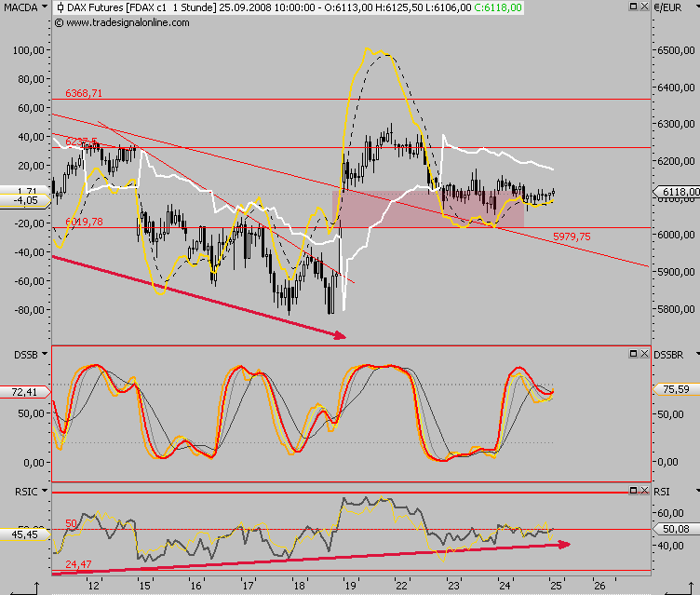Image resolution: width=700 pixels, height=595 pixels.
Task: Select the -4,05 MACD value tag
Action: [x=25, y=200]
